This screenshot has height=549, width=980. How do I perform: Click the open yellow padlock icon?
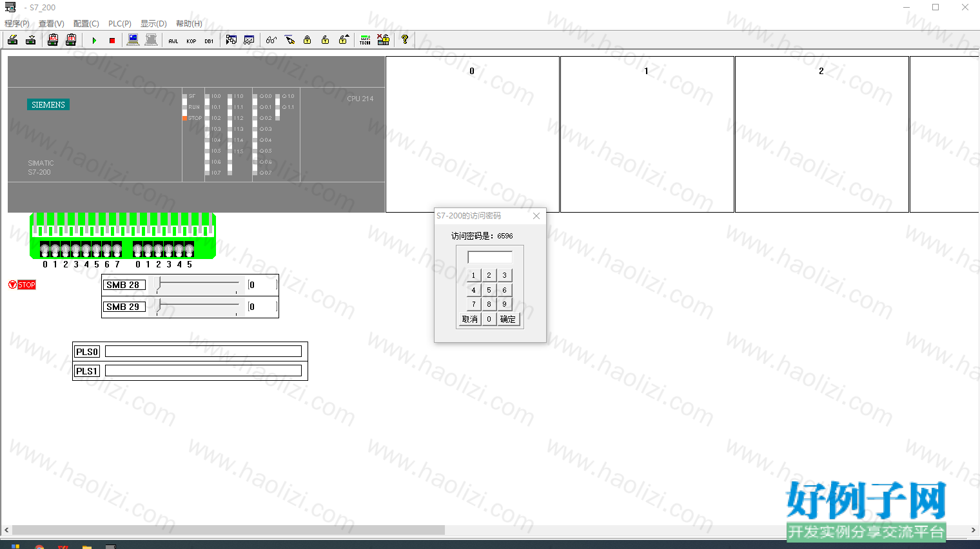pyautogui.click(x=326, y=40)
